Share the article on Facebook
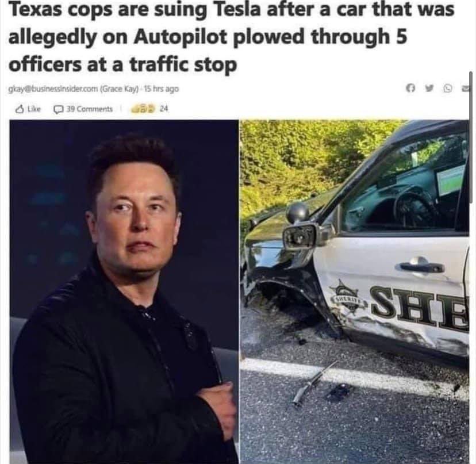 click(410, 89)
